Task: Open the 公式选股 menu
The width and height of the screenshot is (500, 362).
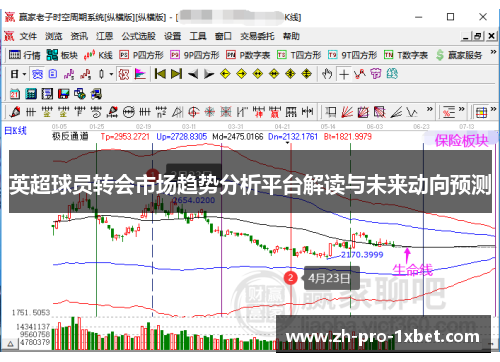Action: [138, 36]
